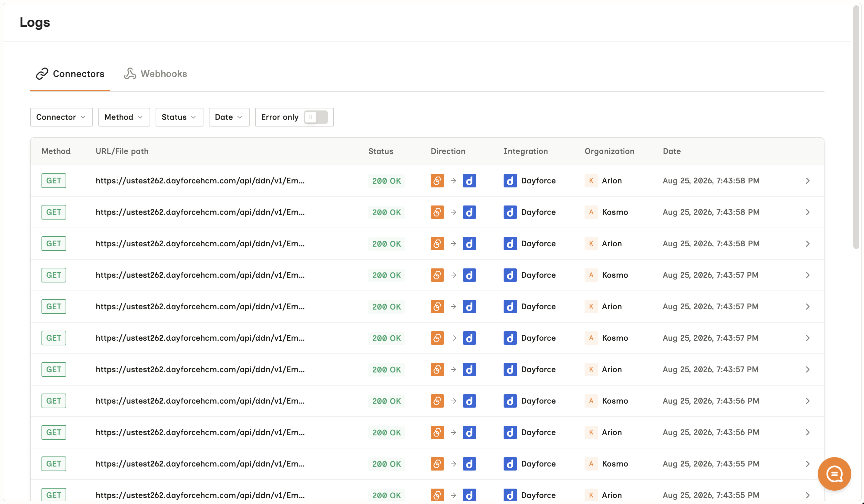Expand the Status filter dropdown
The height and width of the screenshot is (504, 864).
179,117
